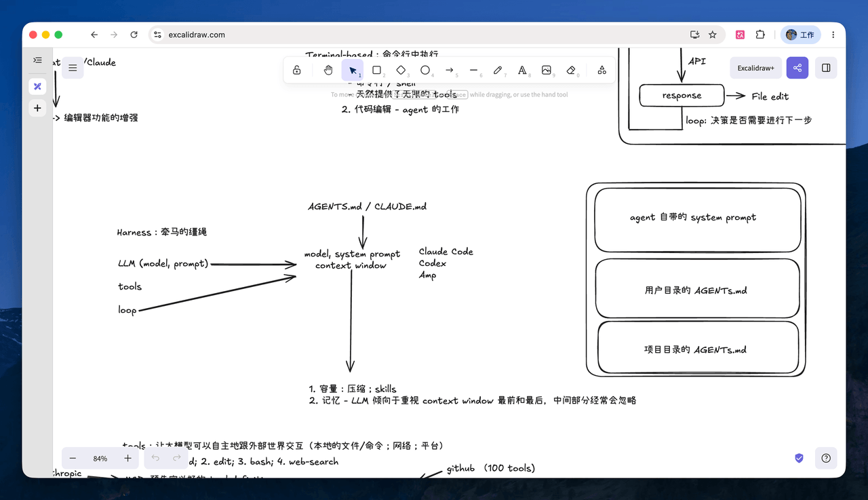
Task: Open the browser three-dot menu
Action: click(x=833, y=35)
